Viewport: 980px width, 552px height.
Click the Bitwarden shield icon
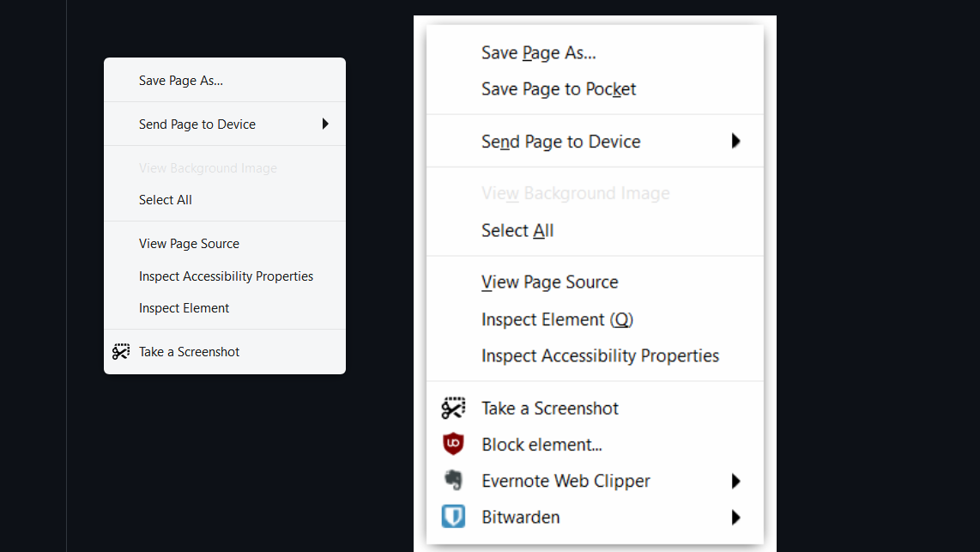[x=453, y=516]
